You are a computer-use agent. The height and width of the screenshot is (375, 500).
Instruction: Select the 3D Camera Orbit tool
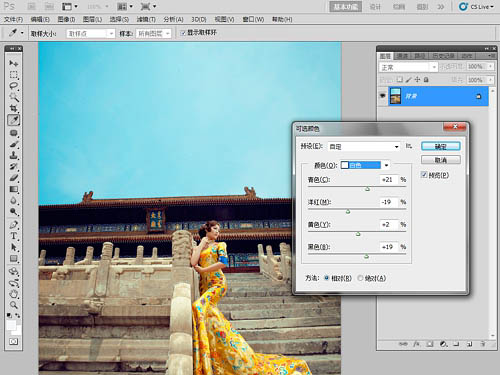click(14, 283)
